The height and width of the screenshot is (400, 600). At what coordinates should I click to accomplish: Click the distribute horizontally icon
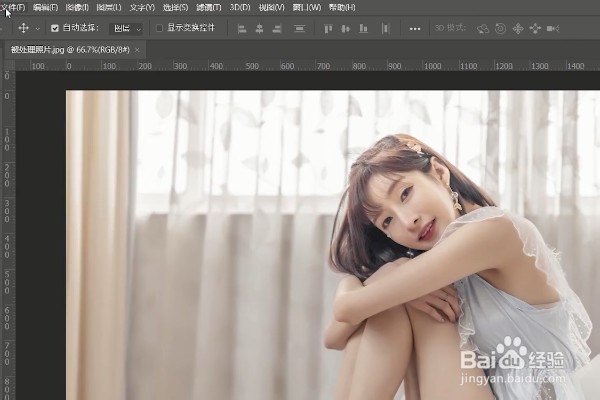[385, 29]
